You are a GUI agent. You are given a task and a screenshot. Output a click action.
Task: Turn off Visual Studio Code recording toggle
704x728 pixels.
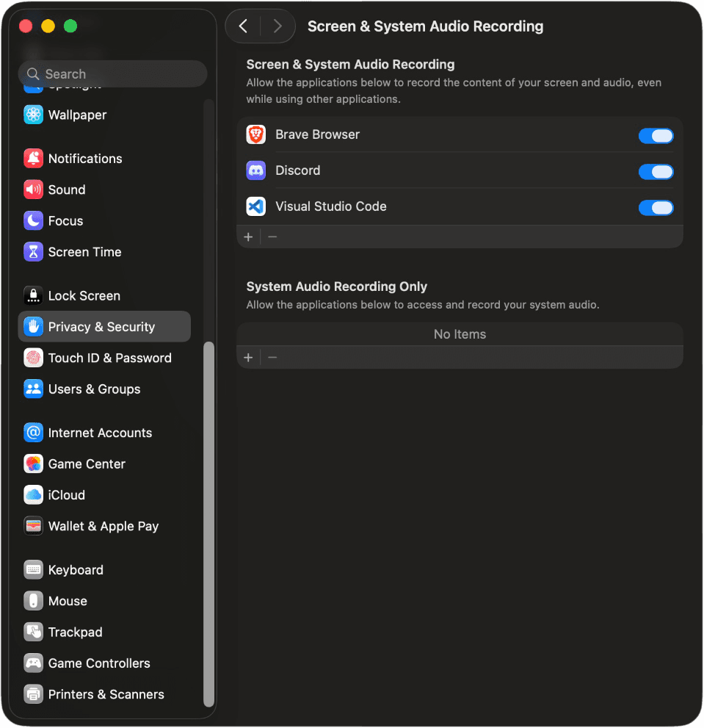656,208
